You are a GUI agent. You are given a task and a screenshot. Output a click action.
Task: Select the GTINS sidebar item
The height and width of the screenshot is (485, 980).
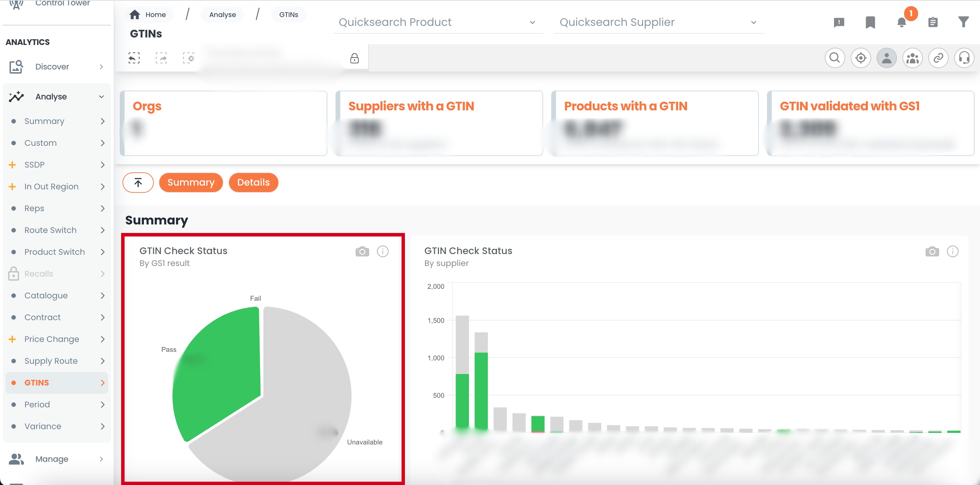coord(57,382)
